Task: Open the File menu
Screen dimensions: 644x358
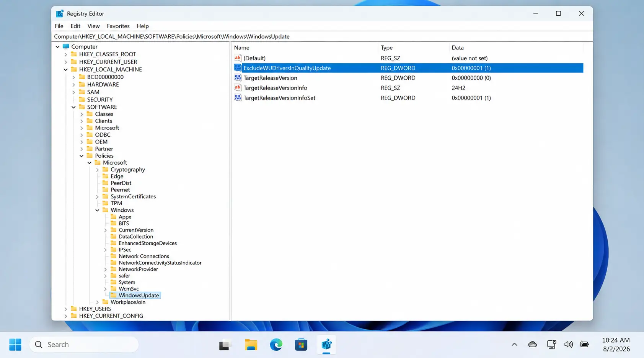Action: [x=59, y=26]
